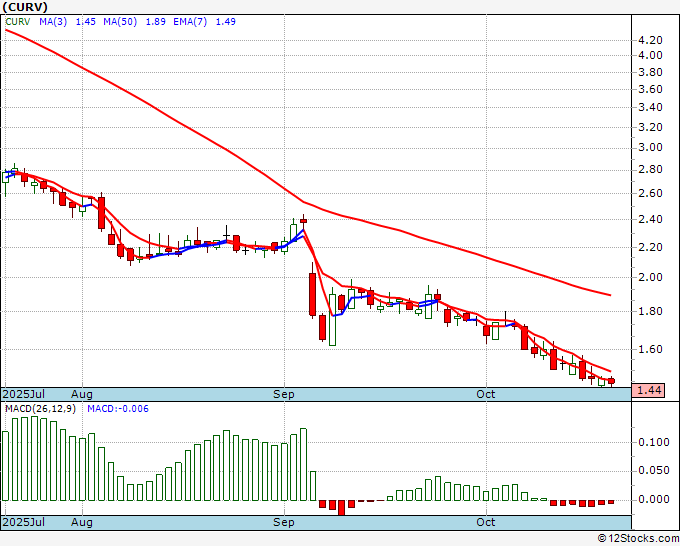
Task: Click 2025Jul on the price chart axis
Action: coord(24,394)
